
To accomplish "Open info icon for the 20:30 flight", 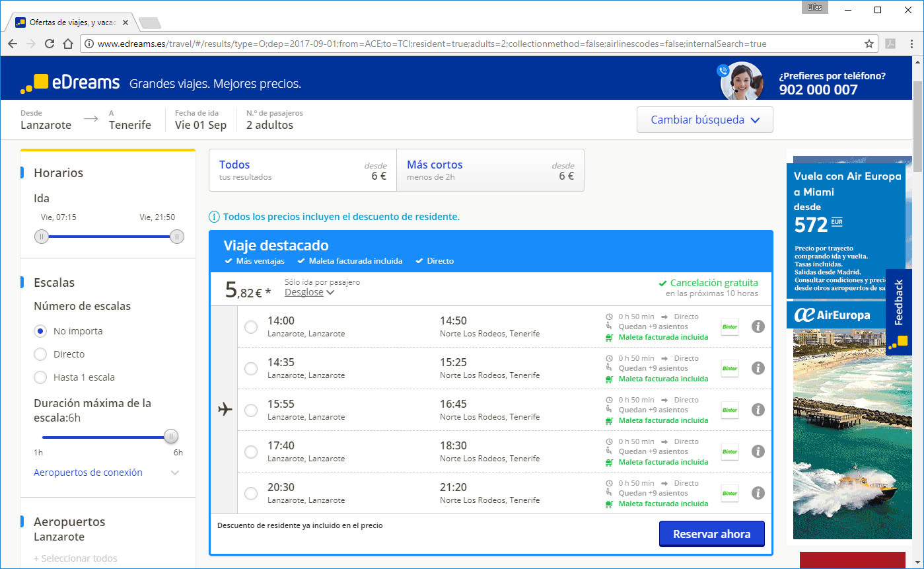I will point(758,493).
